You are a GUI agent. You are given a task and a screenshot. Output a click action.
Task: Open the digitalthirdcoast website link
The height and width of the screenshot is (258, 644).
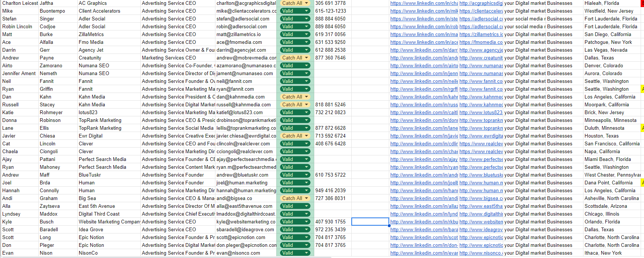[x=481, y=214]
